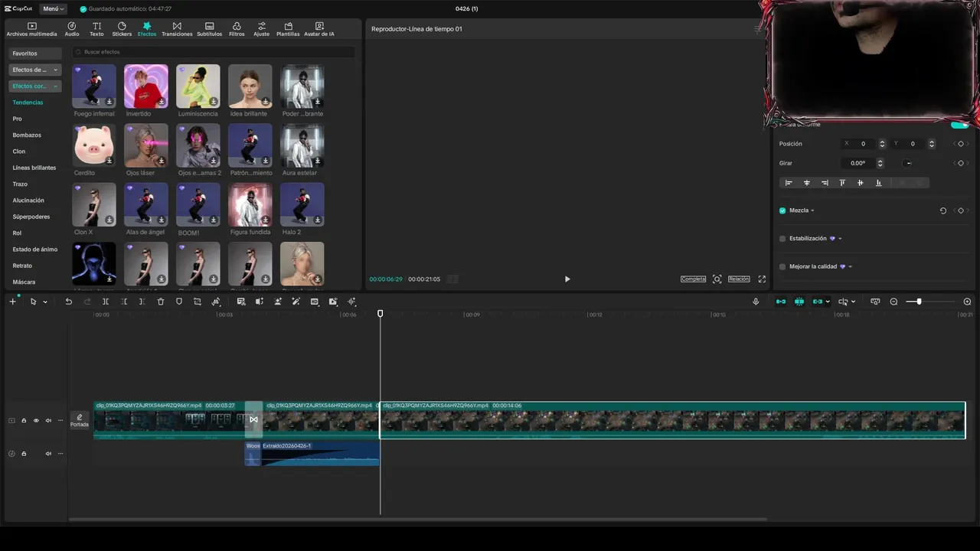
Task: Open the Ajuste tab icon
Action: coord(262,26)
